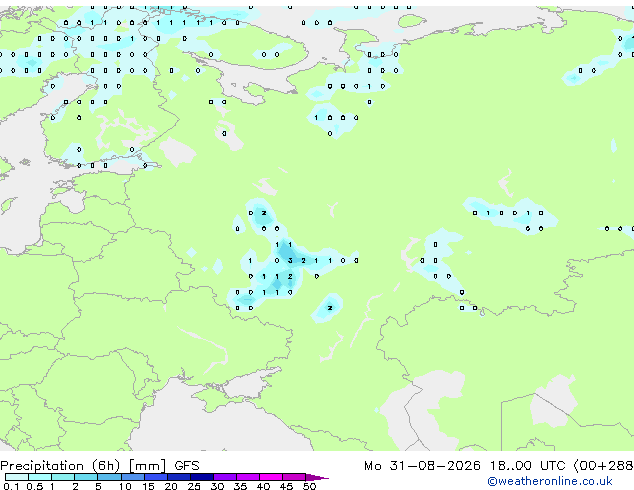The image size is (634, 490).
Task: Pick the 15–20 mm legend color box
Action: 155,477
